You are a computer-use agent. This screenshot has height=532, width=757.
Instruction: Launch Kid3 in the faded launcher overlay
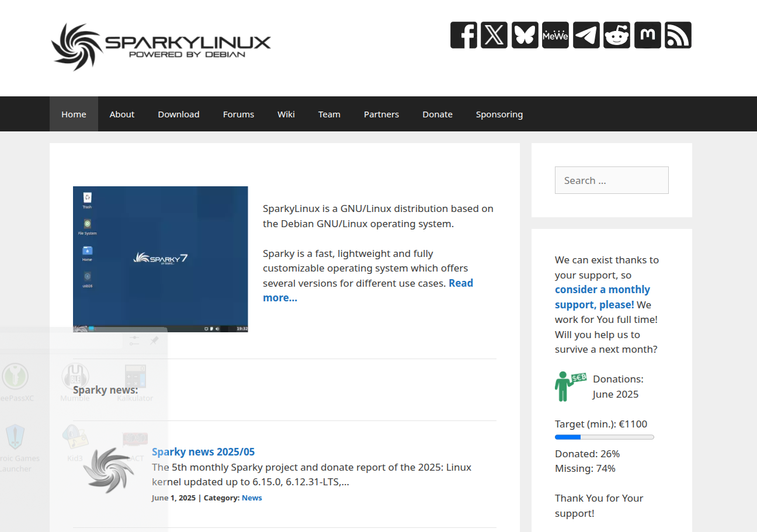(75, 444)
